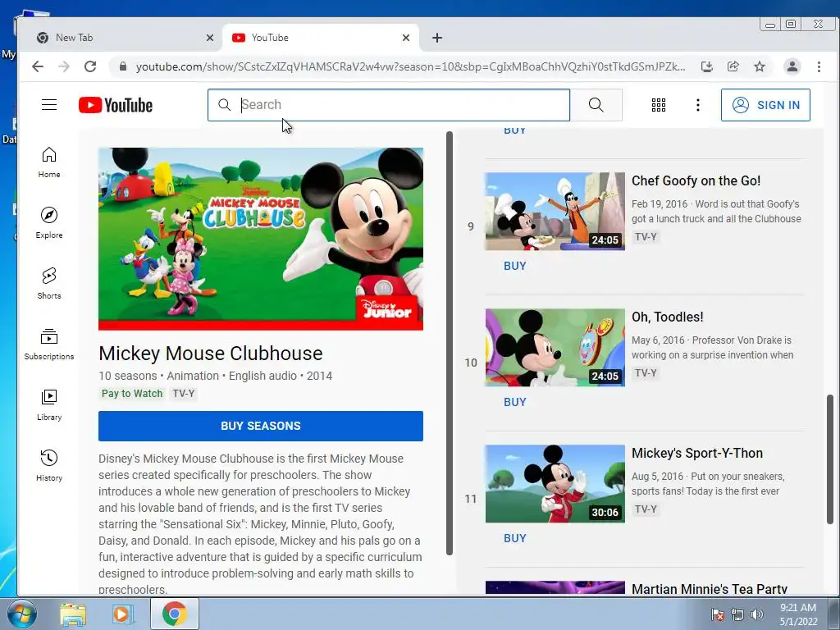Go back in Chrome
The image size is (840, 630).
[38, 66]
